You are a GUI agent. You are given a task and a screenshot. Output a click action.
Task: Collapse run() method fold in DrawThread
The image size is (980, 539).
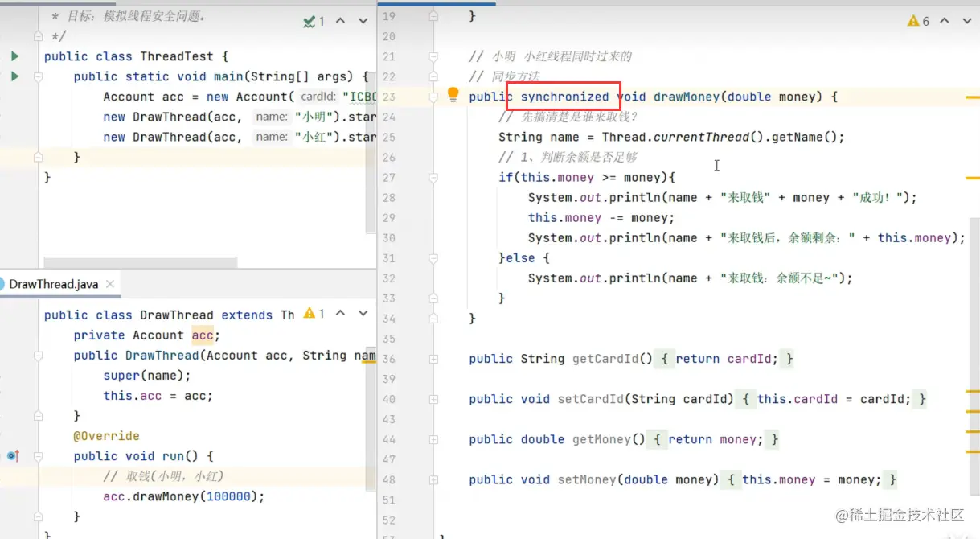coord(37,456)
